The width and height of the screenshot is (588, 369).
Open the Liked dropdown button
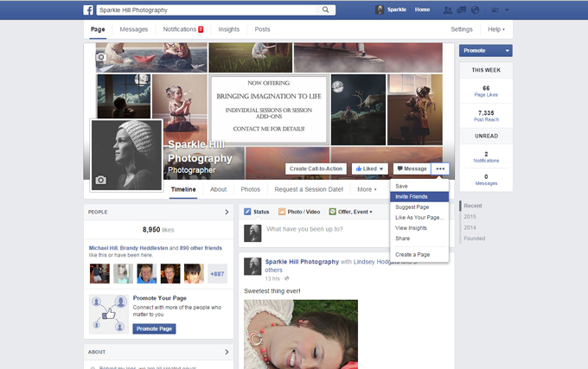pyautogui.click(x=369, y=169)
